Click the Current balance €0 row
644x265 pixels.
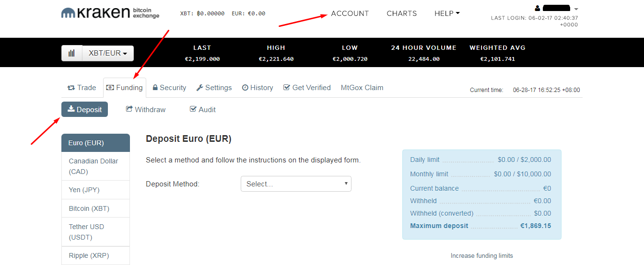480,188
